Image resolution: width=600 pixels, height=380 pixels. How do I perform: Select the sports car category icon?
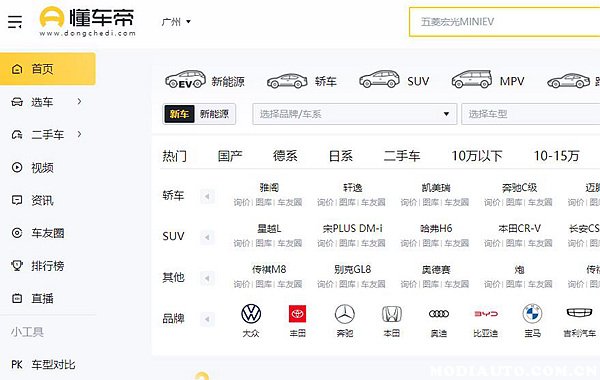click(568, 81)
